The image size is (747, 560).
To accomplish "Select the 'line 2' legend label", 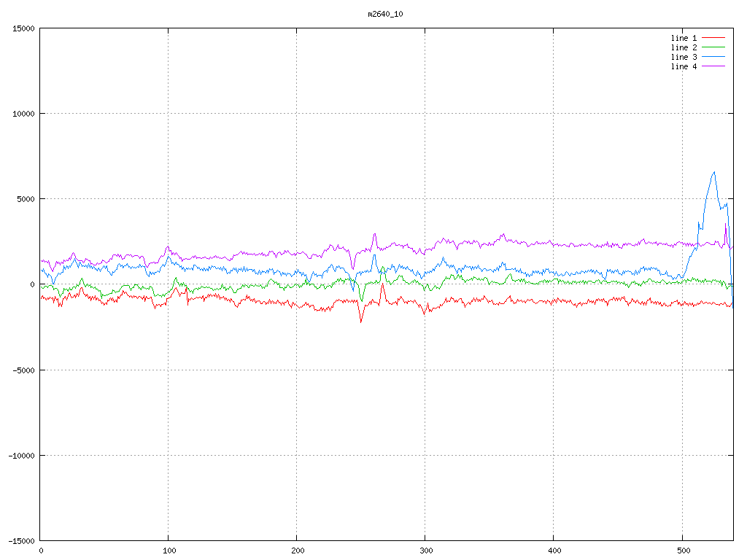I will [684, 47].
